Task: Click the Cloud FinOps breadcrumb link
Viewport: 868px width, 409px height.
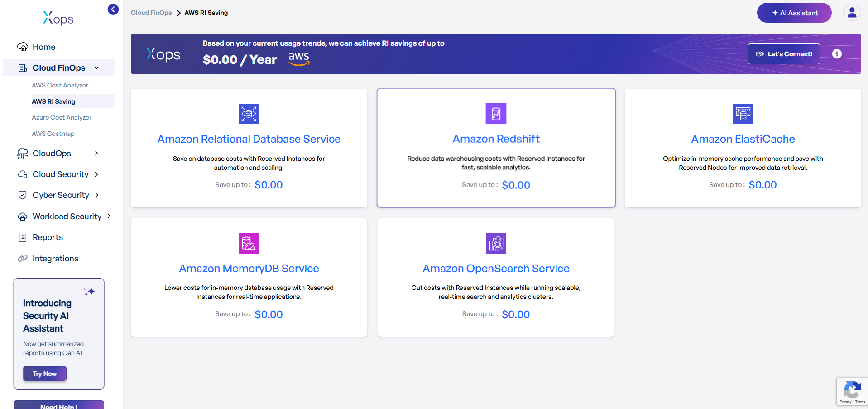Action: 151,13
